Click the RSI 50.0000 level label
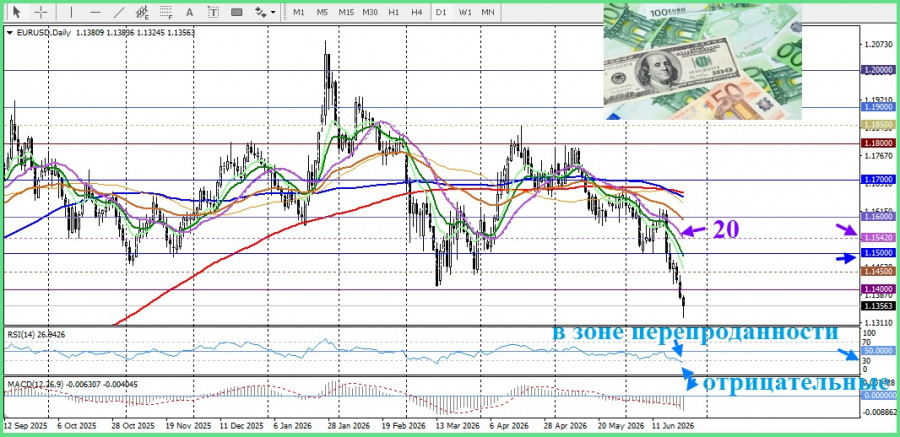Screen dimensions: 900x437 878,351
